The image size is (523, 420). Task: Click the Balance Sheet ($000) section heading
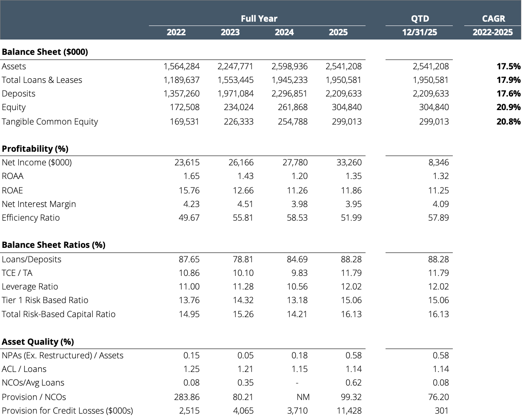pyautogui.click(x=45, y=52)
